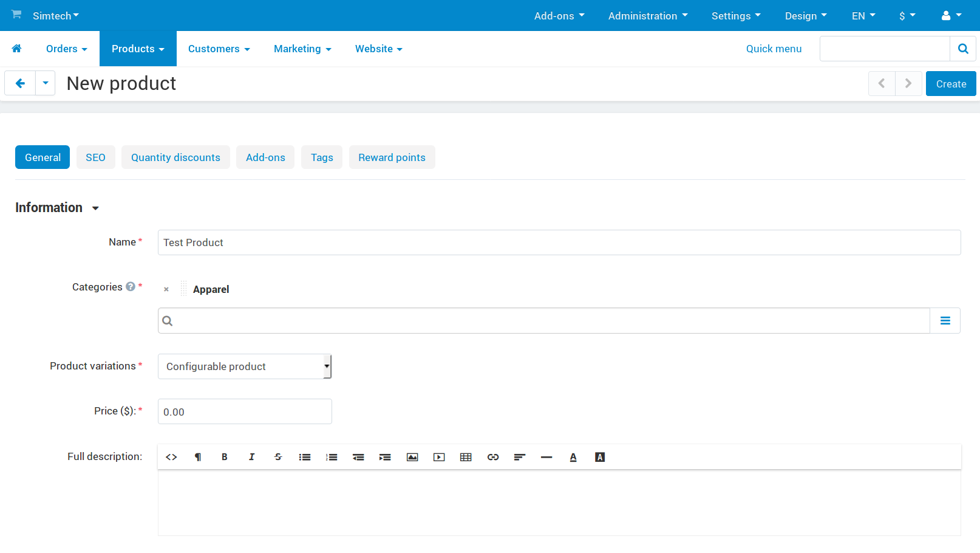Apply strikethrough formatting in editor
This screenshot has height=553, width=980.
pyautogui.click(x=278, y=457)
